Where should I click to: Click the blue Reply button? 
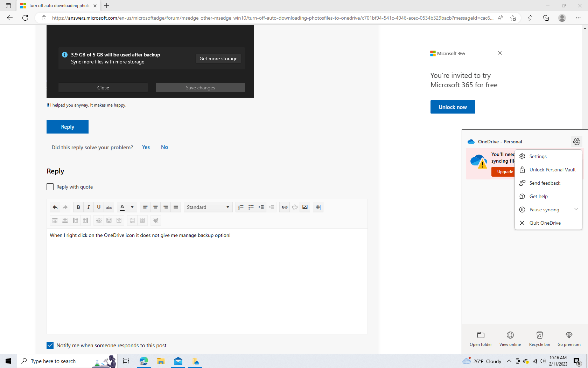(x=68, y=127)
